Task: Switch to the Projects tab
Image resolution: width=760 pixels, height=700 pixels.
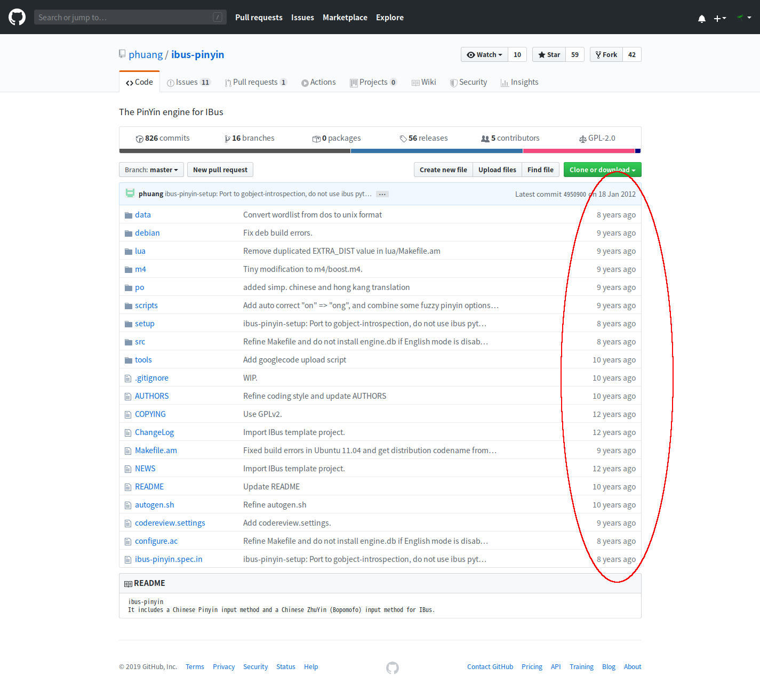Action: click(373, 82)
